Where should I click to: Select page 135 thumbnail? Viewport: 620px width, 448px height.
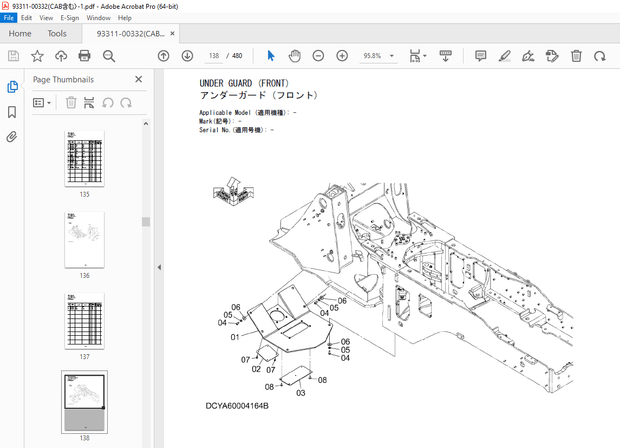click(x=85, y=159)
